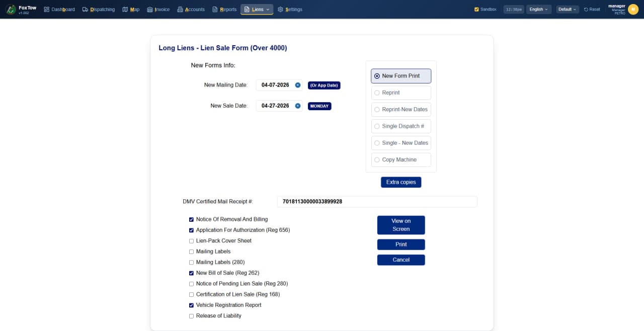The width and height of the screenshot is (644, 331).
Task: Navigate to the Dashboard menu item
Action: click(x=62, y=9)
